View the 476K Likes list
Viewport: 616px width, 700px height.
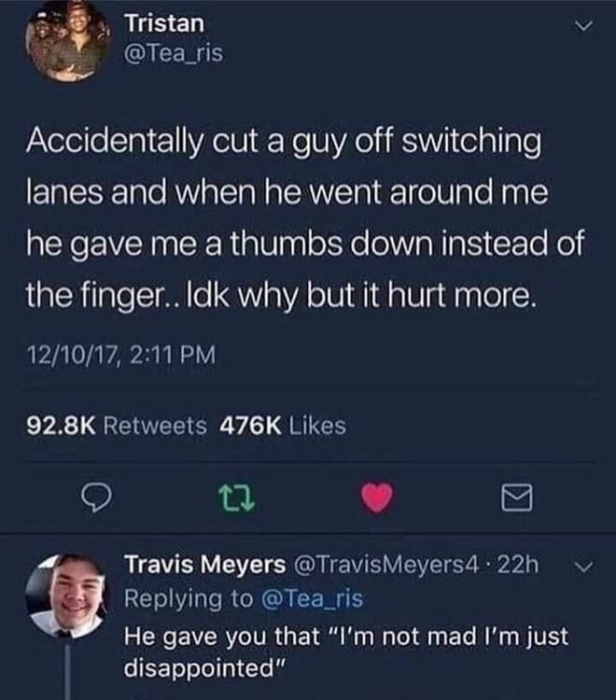point(282,426)
